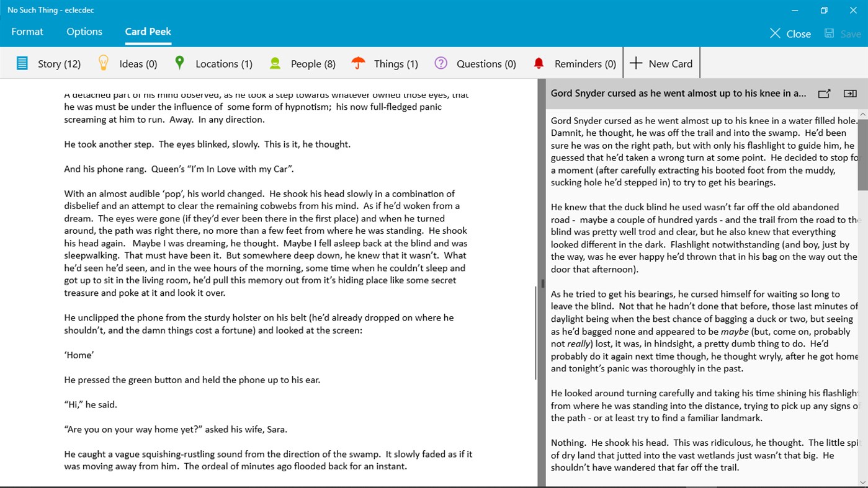
Task: Click the Story document icon
Action: pyautogui.click(x=22, y=63)
